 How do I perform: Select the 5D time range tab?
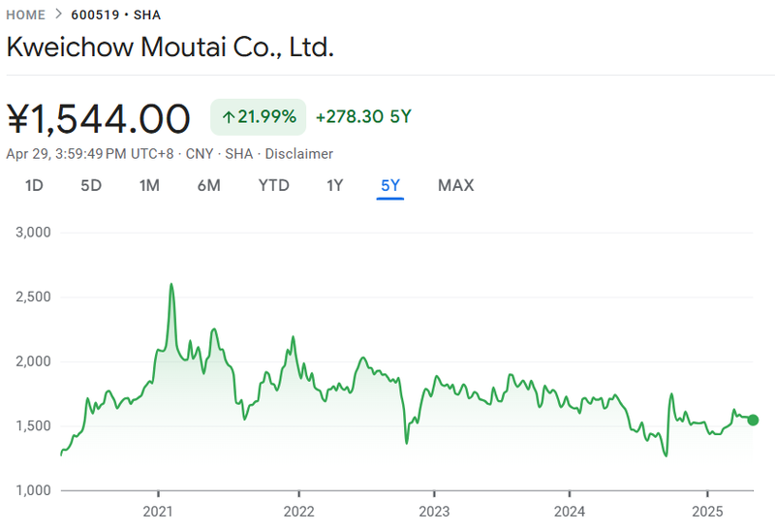(x=91, y=185)
